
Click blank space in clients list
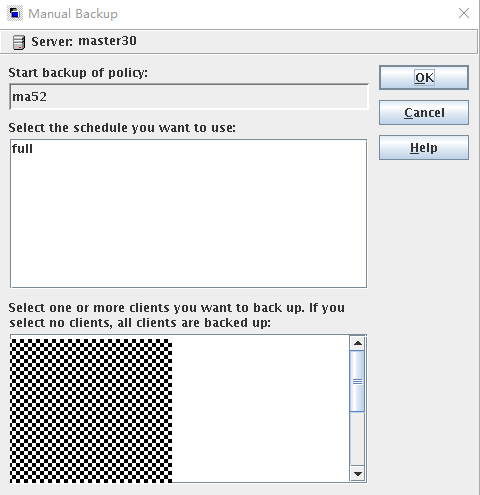click(261, 409)
